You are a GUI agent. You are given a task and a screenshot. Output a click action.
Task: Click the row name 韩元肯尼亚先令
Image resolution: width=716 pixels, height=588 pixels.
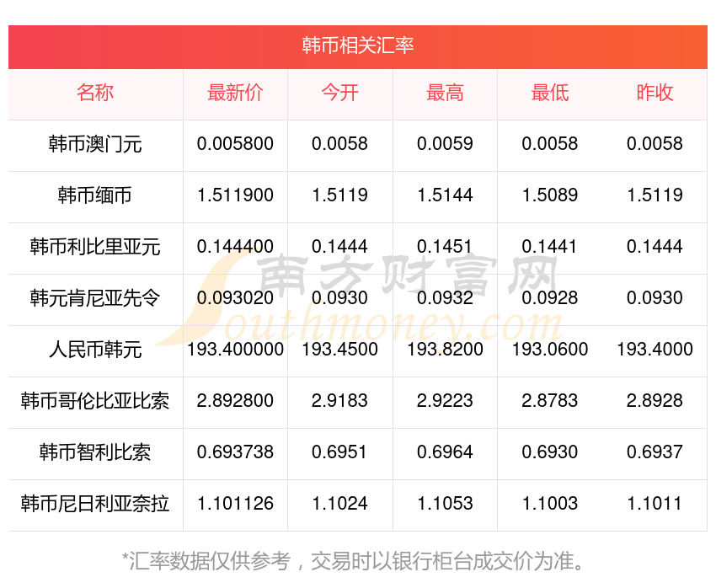click(x=95, y=298)
